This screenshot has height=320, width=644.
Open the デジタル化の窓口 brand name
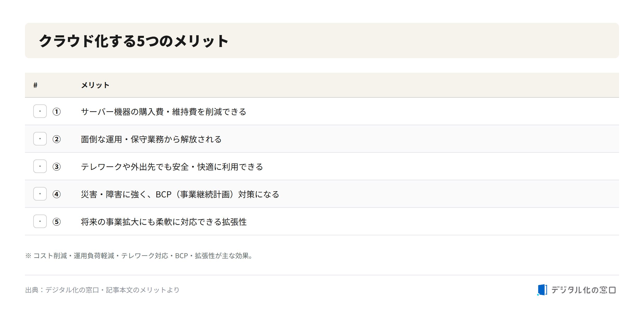click(x=583, y=290)
